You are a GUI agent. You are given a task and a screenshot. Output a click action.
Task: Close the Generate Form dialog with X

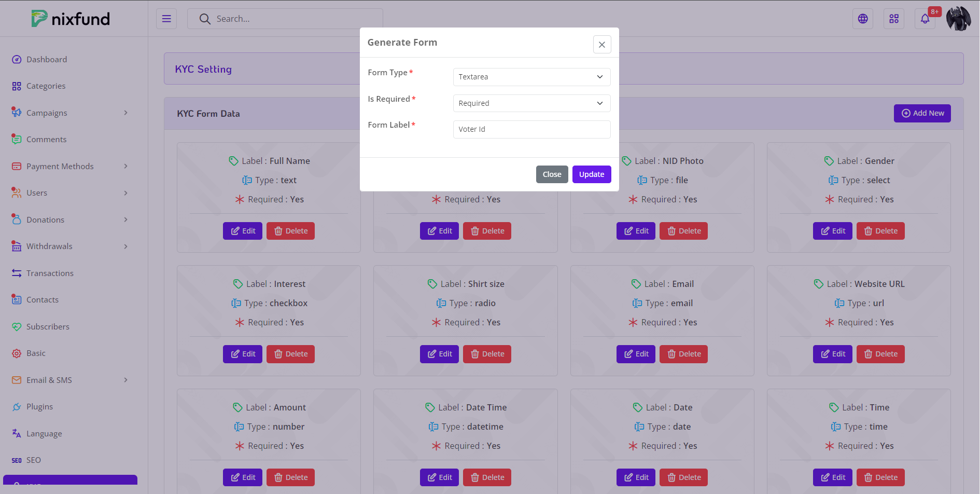click(601, 45)
